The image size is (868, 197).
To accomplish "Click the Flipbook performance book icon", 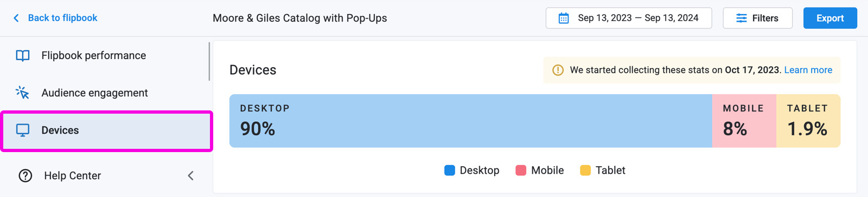I will [x=23, y=56].
